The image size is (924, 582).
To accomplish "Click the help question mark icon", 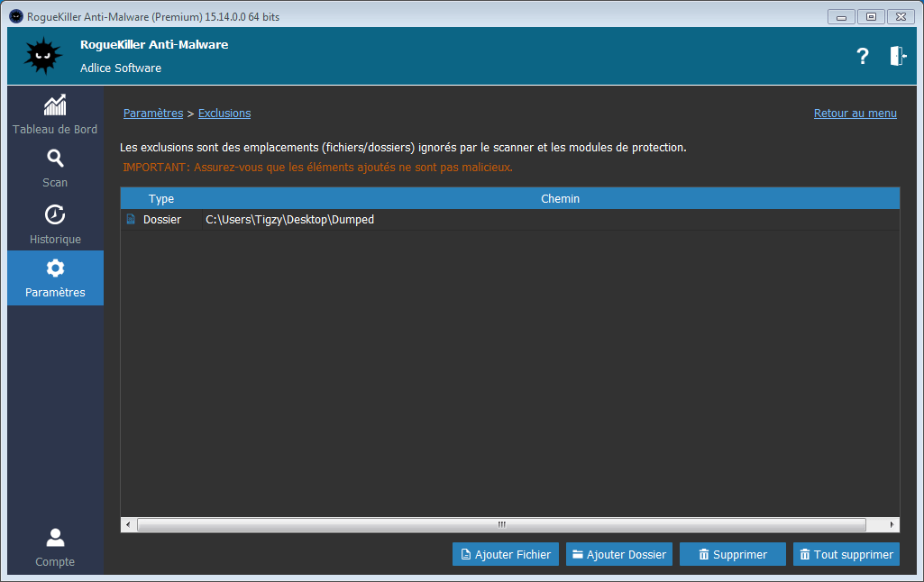I will 862,56.
